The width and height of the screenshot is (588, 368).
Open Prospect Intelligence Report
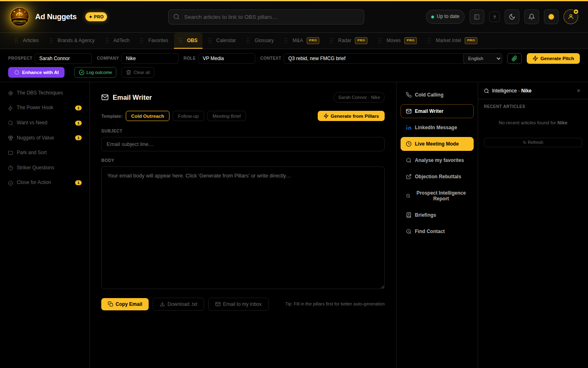(437, 196)
